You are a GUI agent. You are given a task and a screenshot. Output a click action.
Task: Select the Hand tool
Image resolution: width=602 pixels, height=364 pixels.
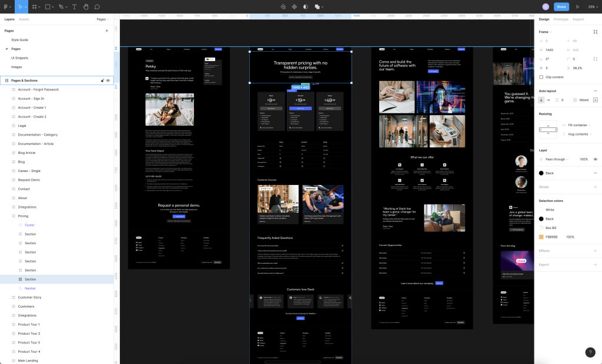86,6
